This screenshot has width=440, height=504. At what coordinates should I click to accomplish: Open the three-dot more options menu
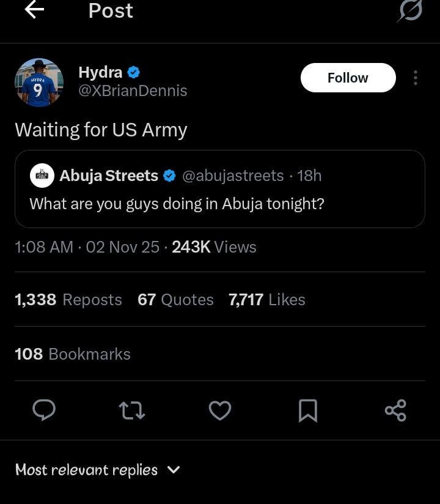coord(416,78)
